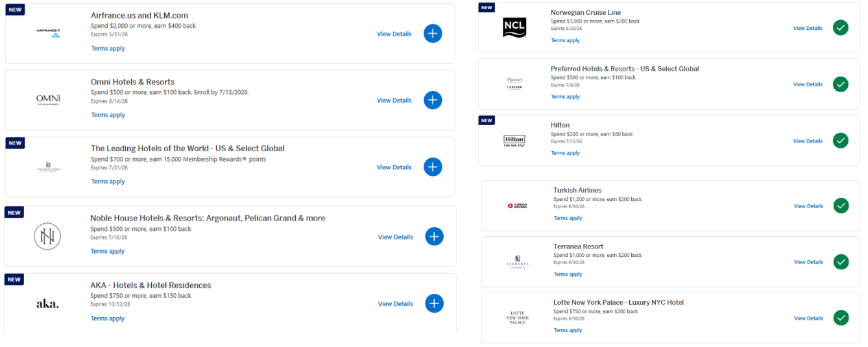Open Terms apply for Leading Hotels offer

(x=108, y=182)
